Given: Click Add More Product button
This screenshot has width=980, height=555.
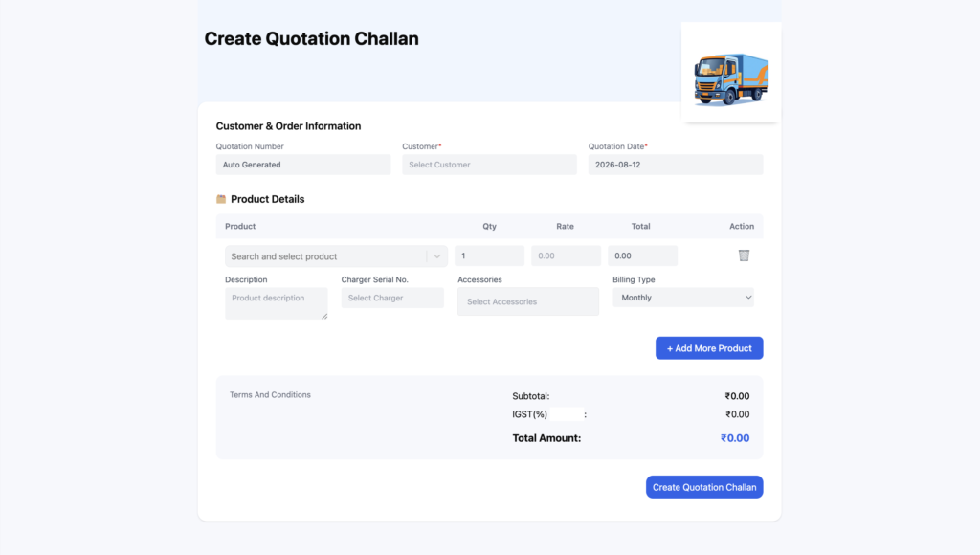Looking at the screenshot, I should pos(709,348).
